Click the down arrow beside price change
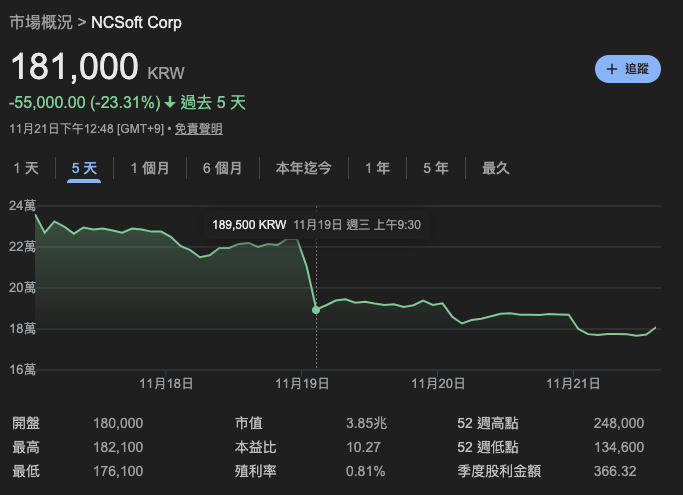Screen dimensions: 683x495 [x=170, y=103]
